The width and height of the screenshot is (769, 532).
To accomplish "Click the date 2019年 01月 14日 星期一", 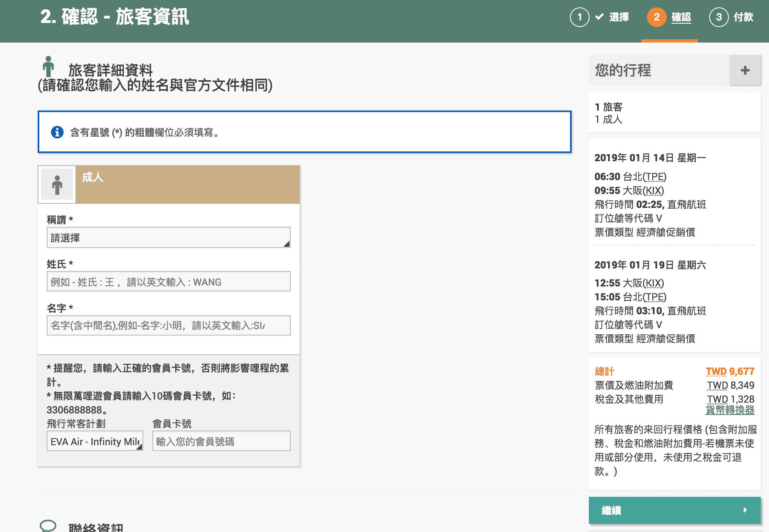I will 650,158.
